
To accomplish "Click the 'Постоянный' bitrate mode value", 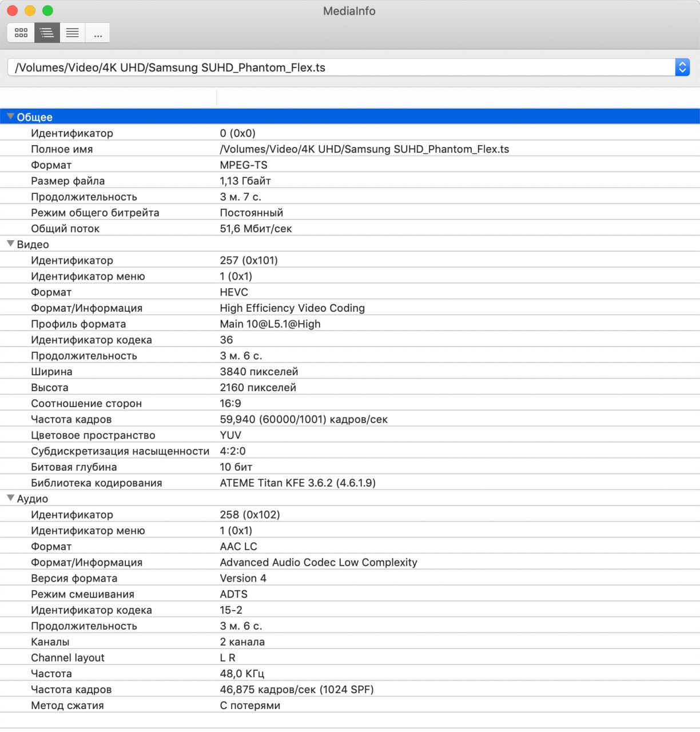I will coord(252,212).
